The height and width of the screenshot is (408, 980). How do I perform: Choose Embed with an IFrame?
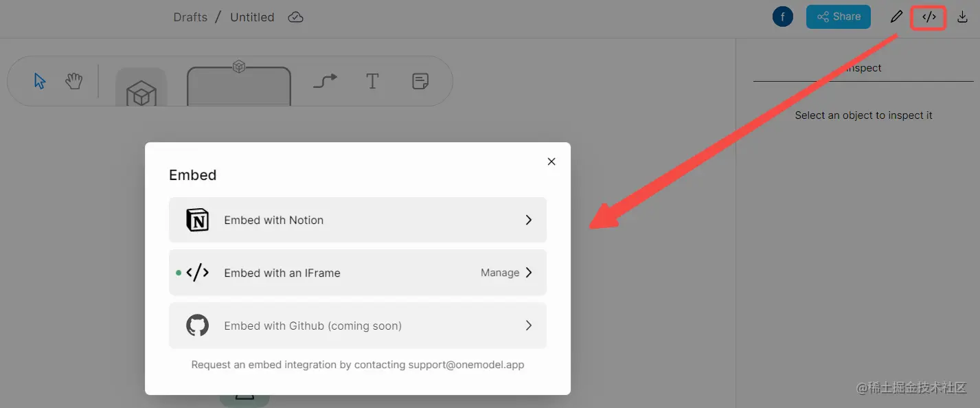tap(358, 273)
